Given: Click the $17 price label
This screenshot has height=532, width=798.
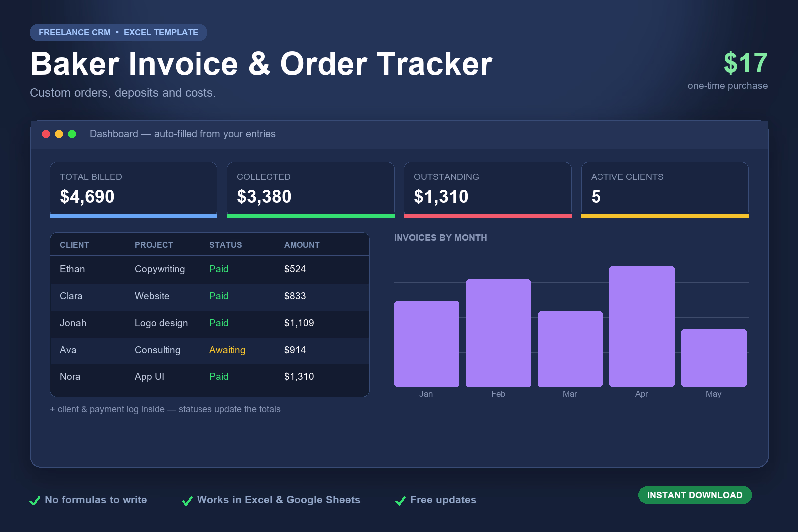Looking at the screenshot, I should pyautogui.click(x=745, y=63).
